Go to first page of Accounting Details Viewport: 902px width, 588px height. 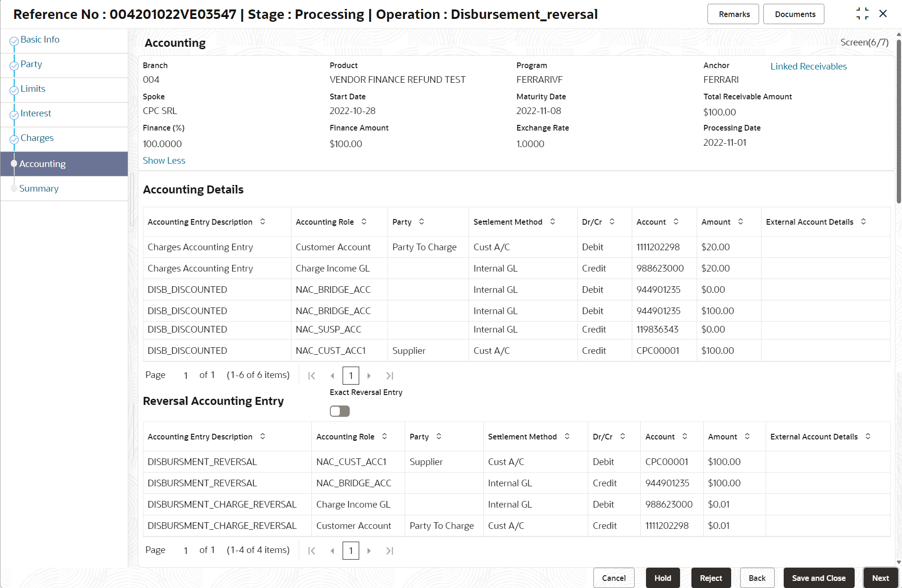point(311,376)
